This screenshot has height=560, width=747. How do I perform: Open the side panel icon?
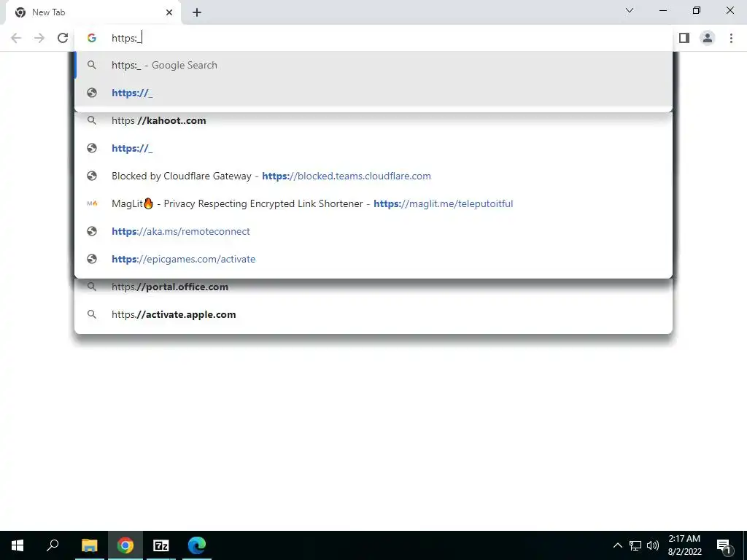(x=684, y=38)
